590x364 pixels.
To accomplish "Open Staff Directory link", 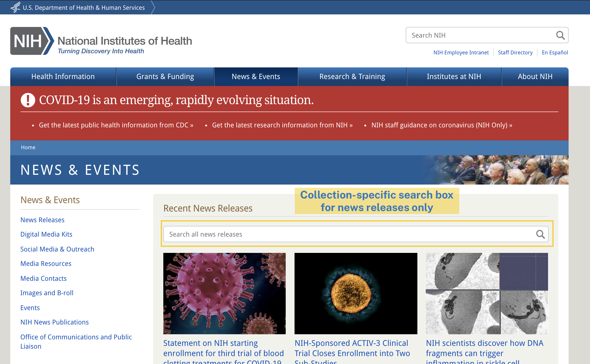I will 515,53.
